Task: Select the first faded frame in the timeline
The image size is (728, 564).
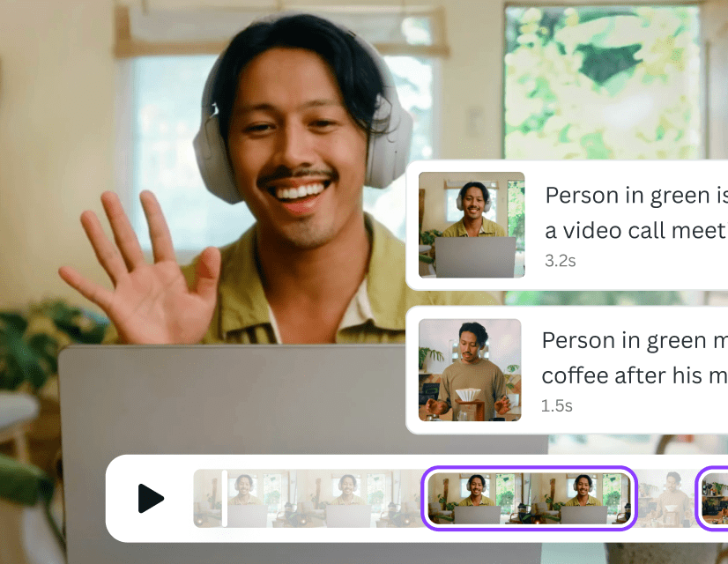Action: (209, 498)
